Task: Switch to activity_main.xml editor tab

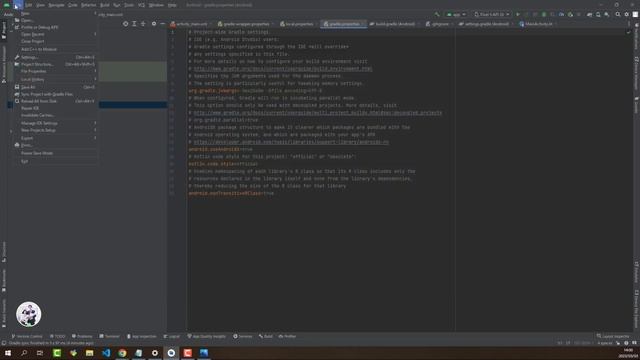Action: [190, 24]
